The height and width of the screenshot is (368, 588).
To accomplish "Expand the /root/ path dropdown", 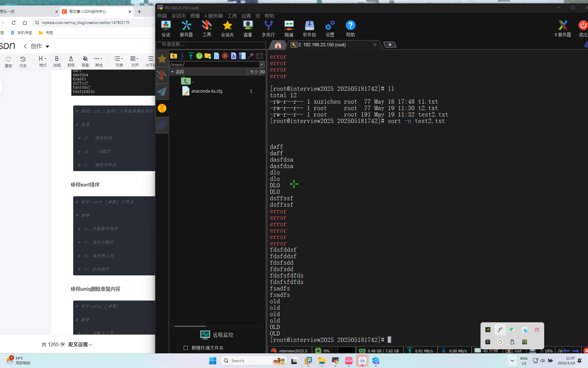I will click(262, 65).
